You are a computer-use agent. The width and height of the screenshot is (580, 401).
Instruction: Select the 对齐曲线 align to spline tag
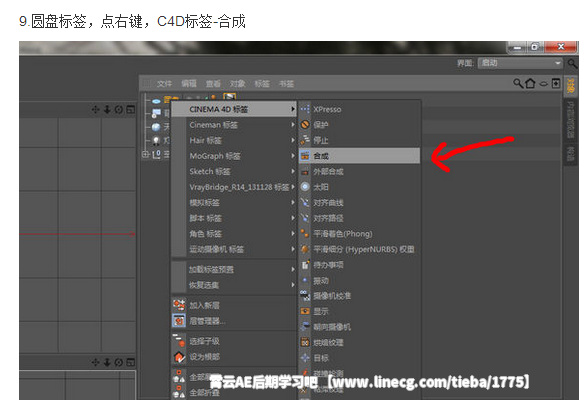tap(359, 202)
